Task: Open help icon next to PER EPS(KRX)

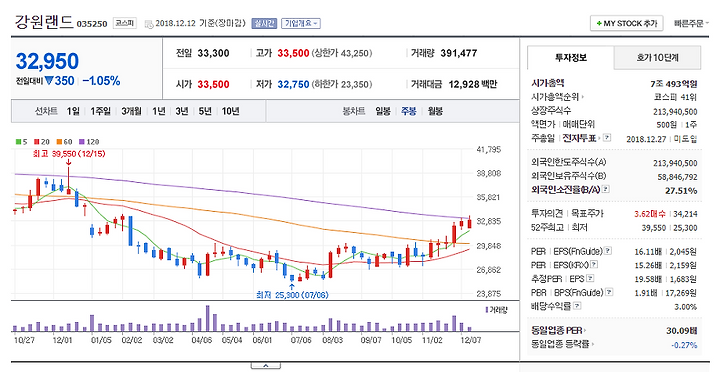Action: coord(594,264)
